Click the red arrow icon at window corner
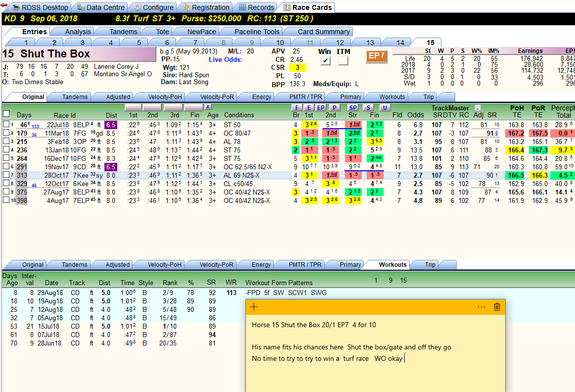Viewport: 575px width, 392px height. pyautogui.click(x=3, y=5)
